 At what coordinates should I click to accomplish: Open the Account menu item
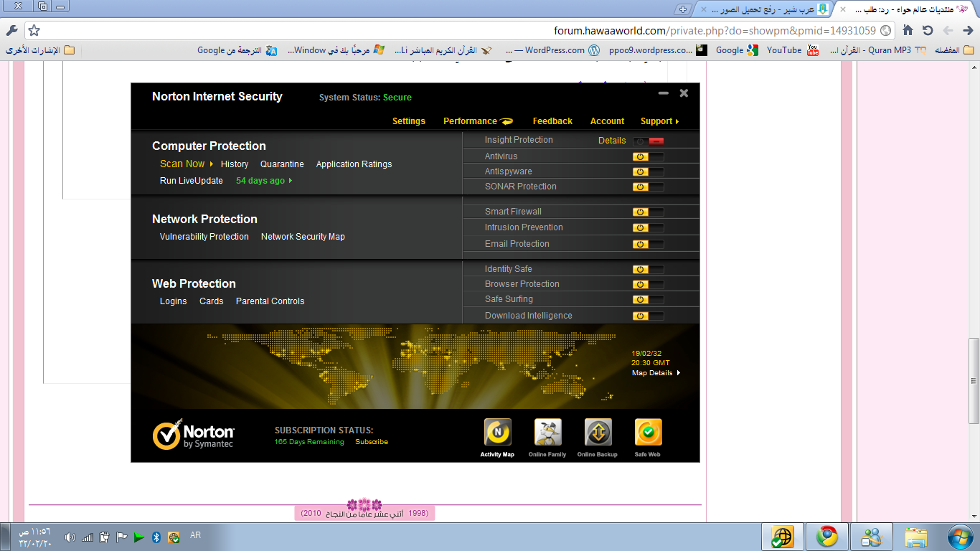607,121
